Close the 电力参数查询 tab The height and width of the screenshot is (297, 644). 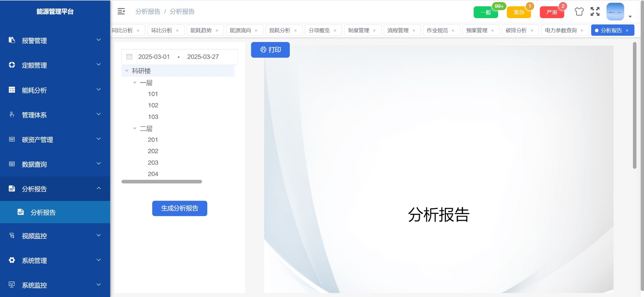coord(582,31)
